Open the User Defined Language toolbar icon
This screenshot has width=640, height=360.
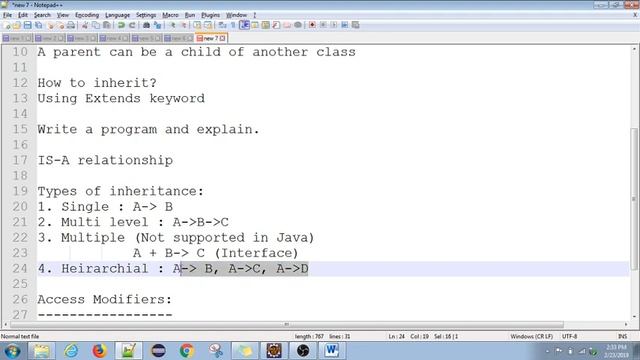coord(255,25)
